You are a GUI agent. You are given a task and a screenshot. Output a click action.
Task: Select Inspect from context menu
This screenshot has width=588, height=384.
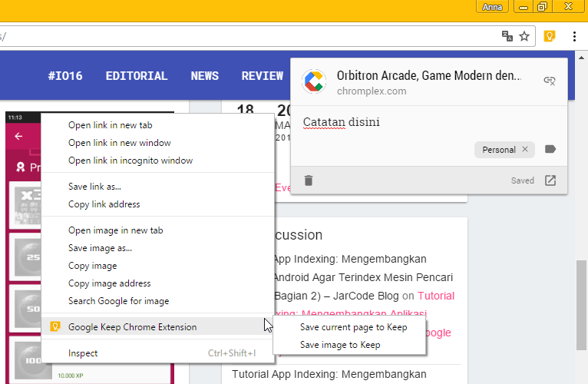(x=157, y=353)
